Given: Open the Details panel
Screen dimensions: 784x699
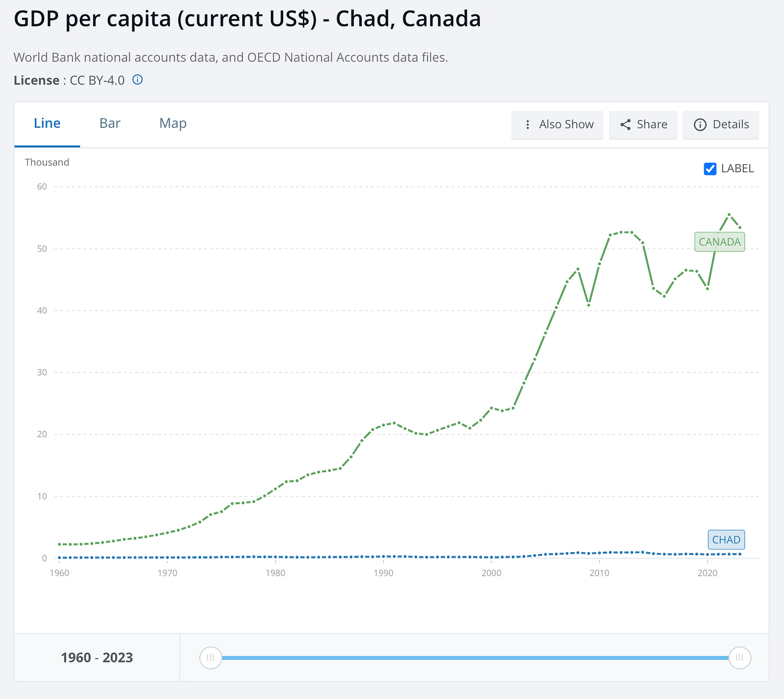Looking at the screenshot, I should (x=720, y=124).
